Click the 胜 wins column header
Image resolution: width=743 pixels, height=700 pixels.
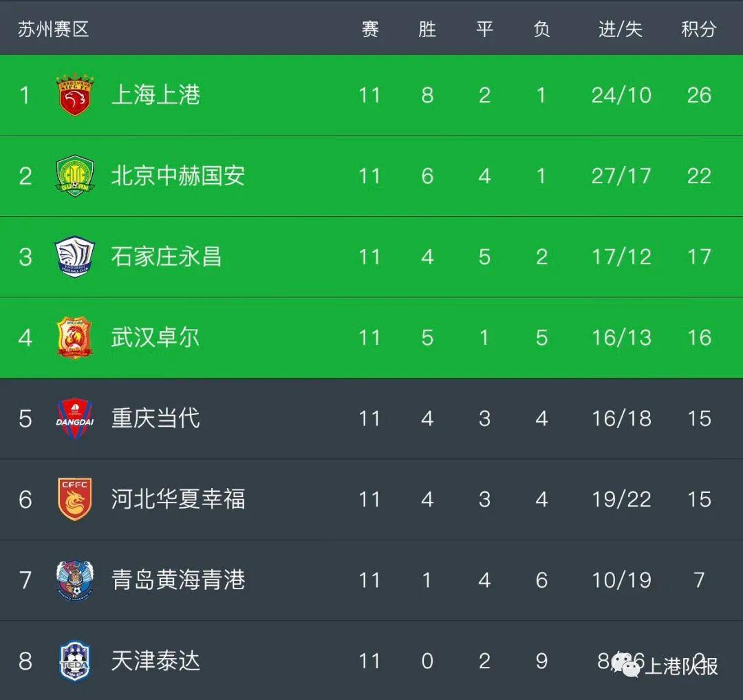[x=427, y=30]
